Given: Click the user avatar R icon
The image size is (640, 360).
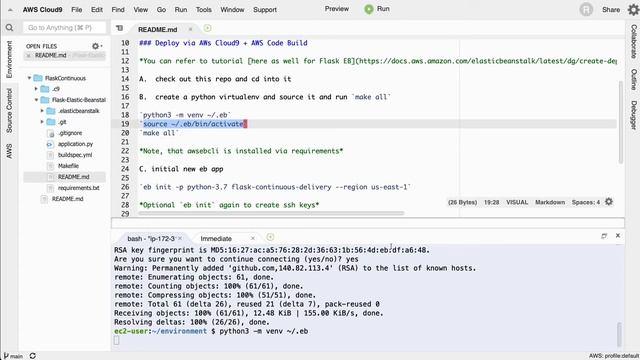Looking at the screenshot, I should pyautogui.click(x=586, y=9).
